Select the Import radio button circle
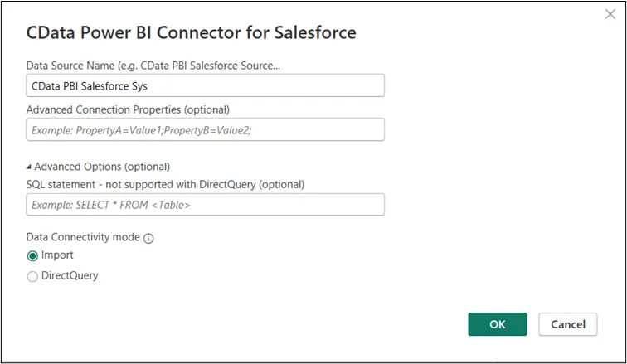627x364 pixels. pyautogui.click(x=32, y=256)
